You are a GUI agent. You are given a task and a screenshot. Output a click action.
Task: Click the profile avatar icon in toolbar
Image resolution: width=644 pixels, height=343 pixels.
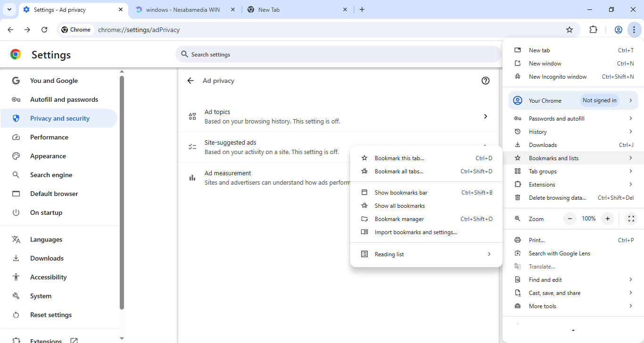[619, 30]
